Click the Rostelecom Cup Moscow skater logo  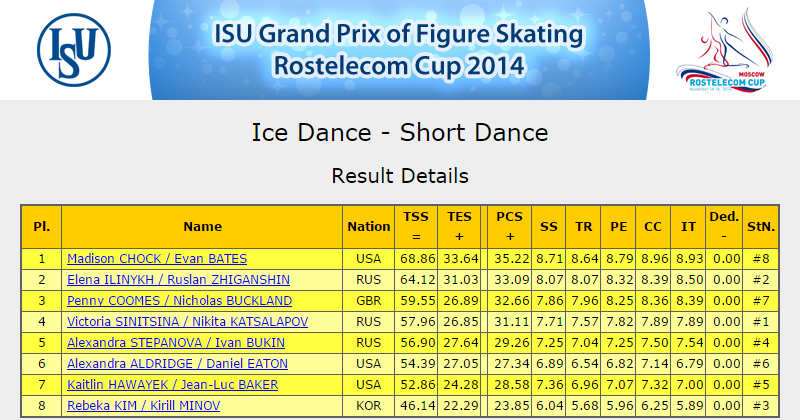(x=724, y=50)
